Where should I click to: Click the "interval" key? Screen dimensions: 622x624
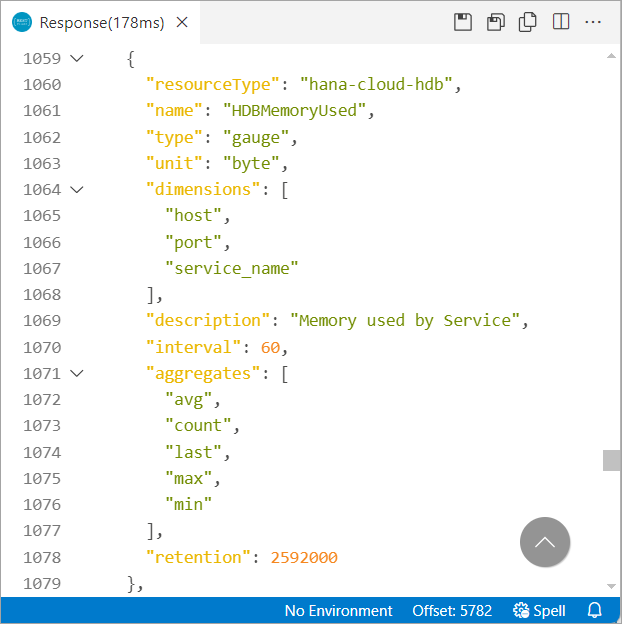coord(194,348)
